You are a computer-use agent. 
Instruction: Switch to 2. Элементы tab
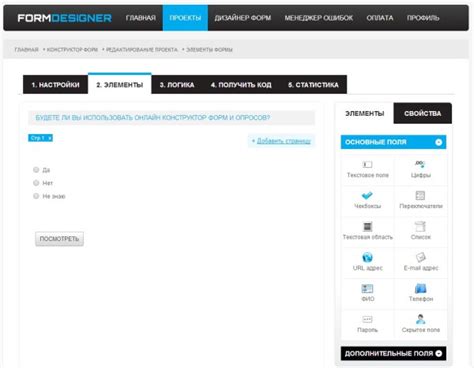[x=120, y=84]
